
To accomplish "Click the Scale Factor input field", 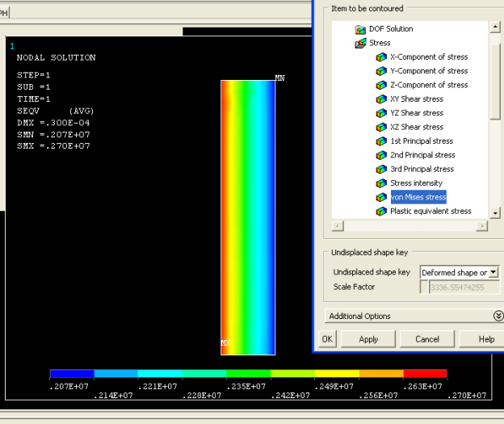I will pyautogui.click(x=460, y=288).
